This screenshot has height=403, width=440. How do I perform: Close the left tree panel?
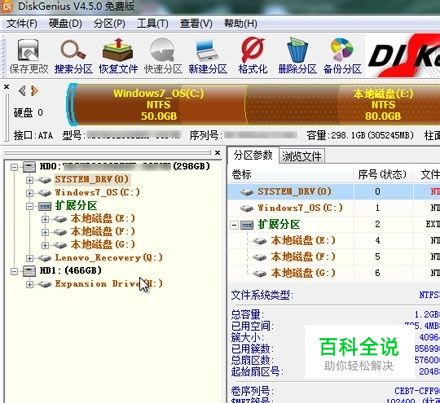click(x=218, y=153)
